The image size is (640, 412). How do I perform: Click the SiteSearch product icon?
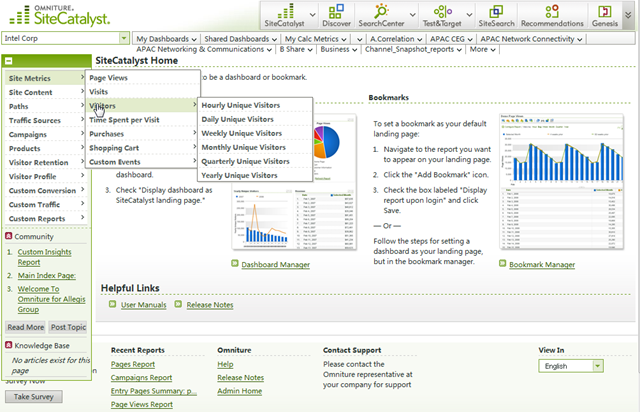point(497,14)
